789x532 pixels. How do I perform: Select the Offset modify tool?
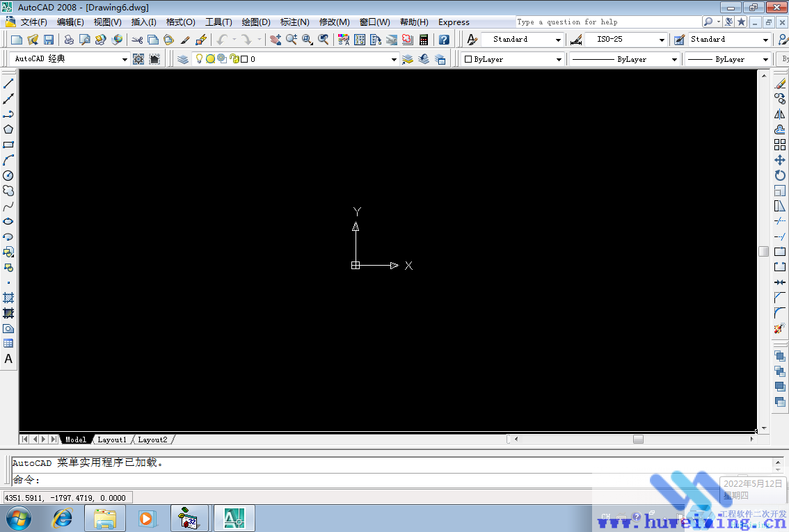(x=780, y=129)
